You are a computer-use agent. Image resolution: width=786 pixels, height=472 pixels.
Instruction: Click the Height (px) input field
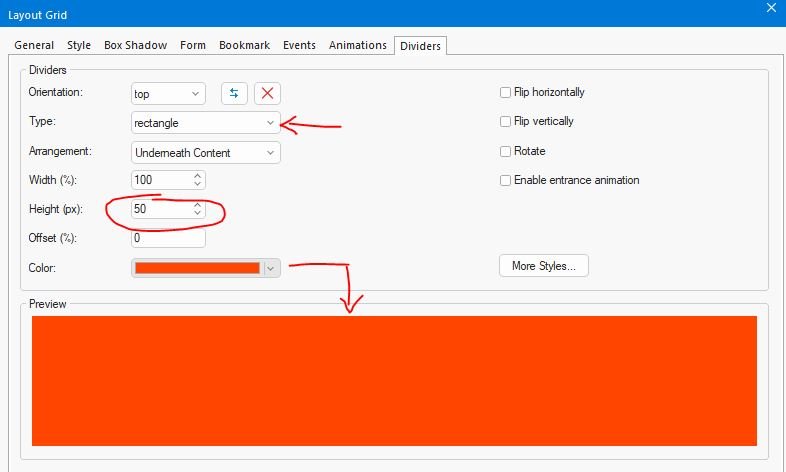coord(160,210)
